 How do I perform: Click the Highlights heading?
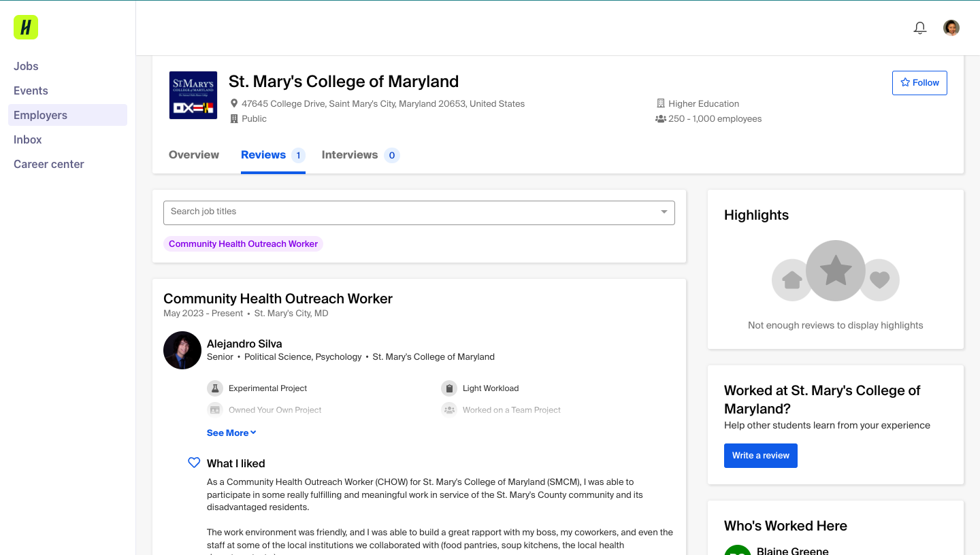756,215
